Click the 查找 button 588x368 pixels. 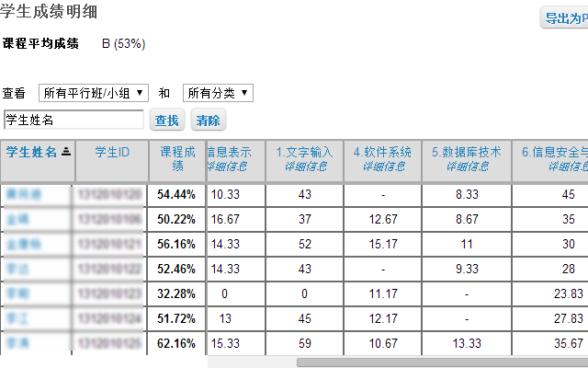point(167,120)
